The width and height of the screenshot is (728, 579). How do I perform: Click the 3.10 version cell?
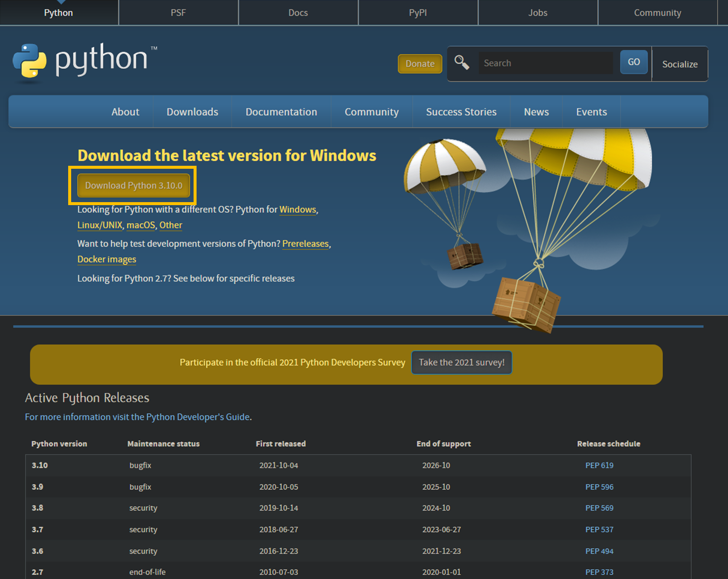tap(40, 465)
